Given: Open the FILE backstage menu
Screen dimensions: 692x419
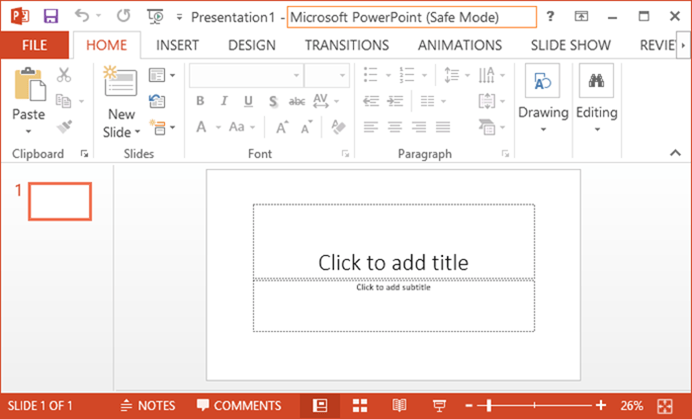Looking at the screenshot, I should 34,45.
